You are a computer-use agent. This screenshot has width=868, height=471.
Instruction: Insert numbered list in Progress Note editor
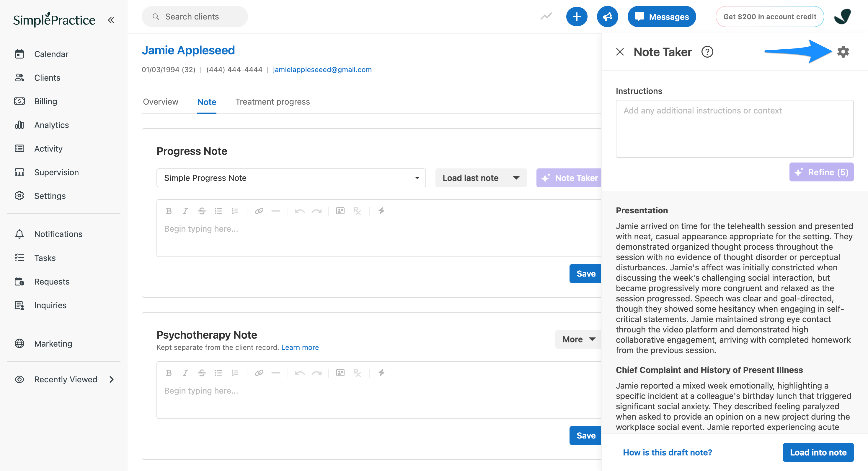(235, 211)
